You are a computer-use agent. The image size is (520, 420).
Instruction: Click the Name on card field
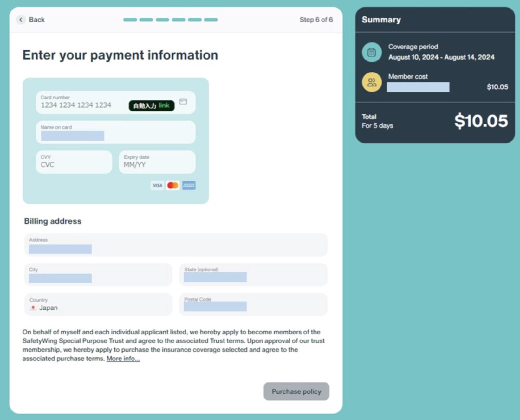point(116,132)
